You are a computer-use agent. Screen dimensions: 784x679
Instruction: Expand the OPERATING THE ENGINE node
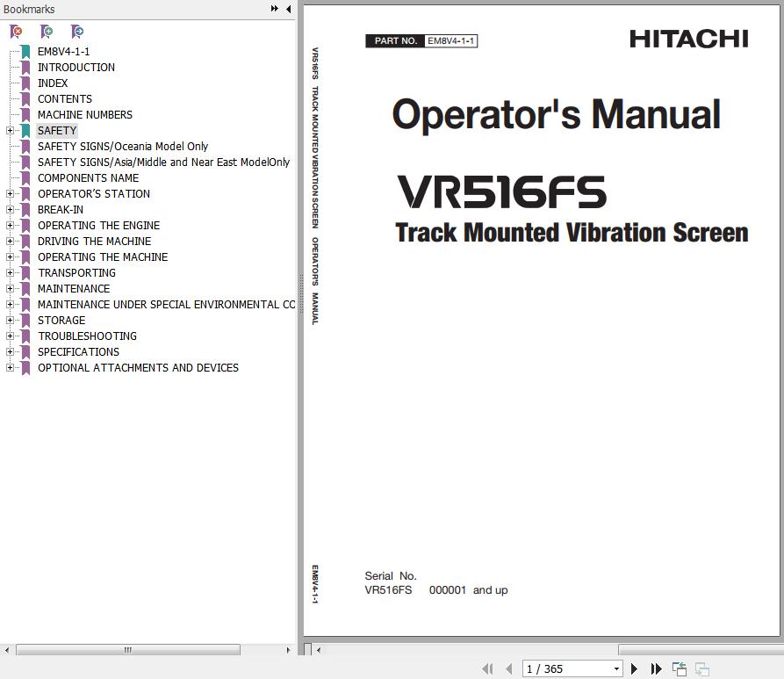coord(10,225)
